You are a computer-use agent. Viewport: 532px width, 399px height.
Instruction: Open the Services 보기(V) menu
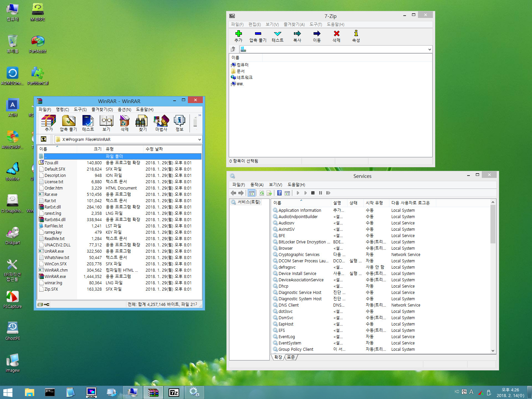pos(275,185)
